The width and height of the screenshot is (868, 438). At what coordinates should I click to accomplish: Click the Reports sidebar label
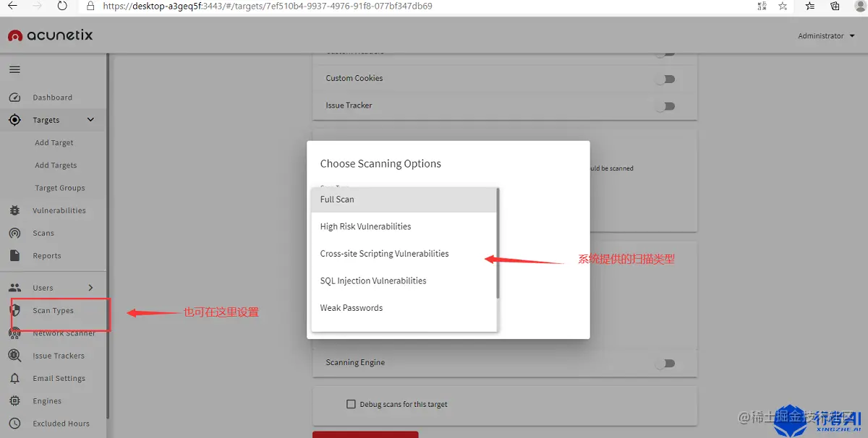click(47, 256)
